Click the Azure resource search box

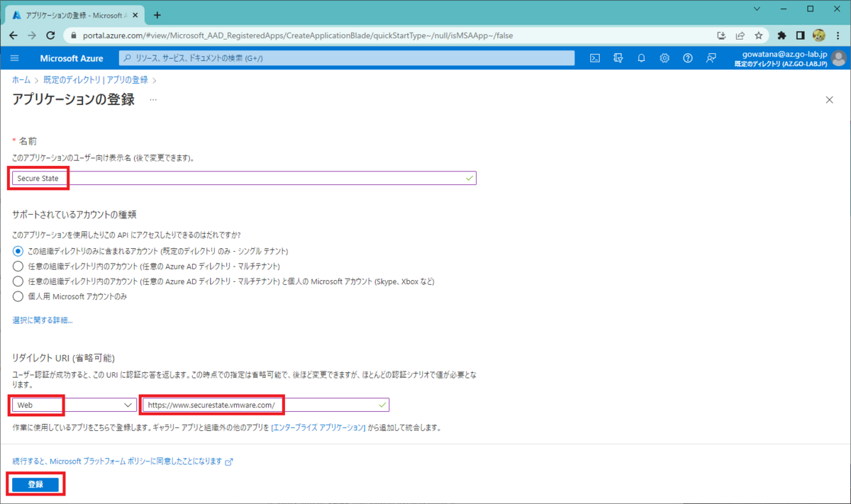(x=346, y=58)
